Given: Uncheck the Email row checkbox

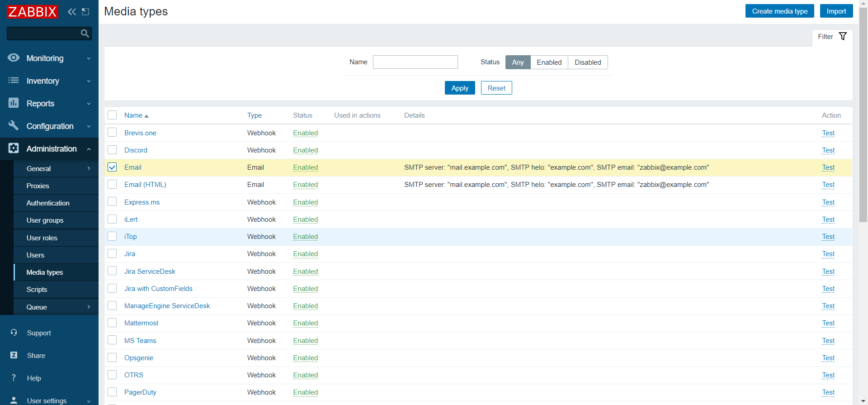Looking at the screenshot, I should (x=112, y=167).
